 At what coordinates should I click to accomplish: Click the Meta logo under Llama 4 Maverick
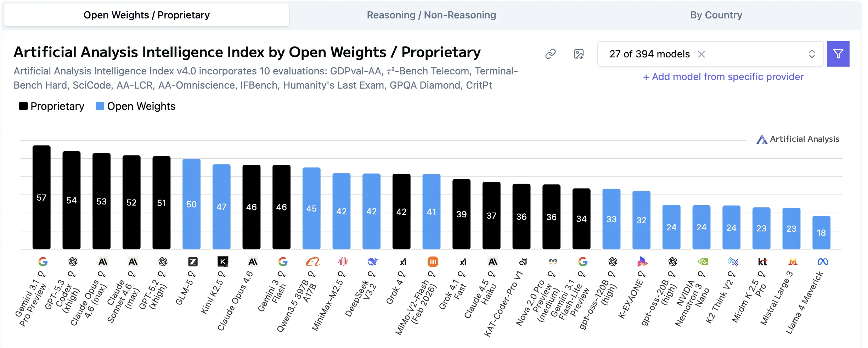pos(823,262)
